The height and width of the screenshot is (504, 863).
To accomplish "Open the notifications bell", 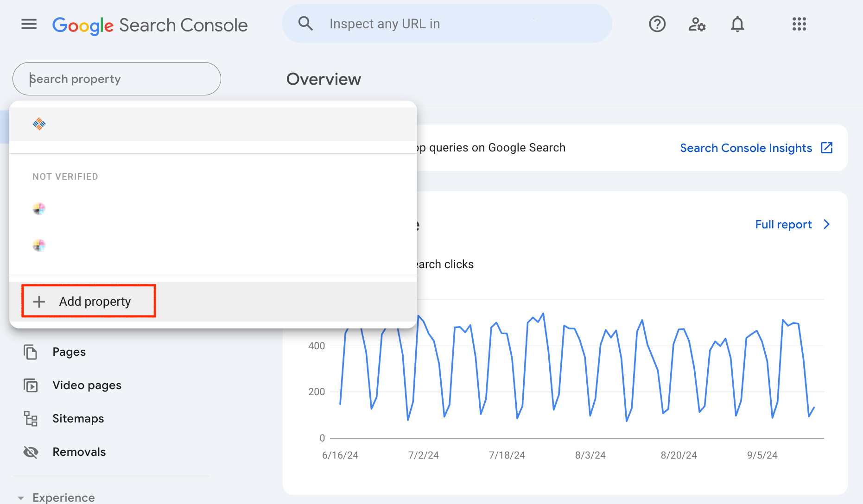I will tap(737, 24).
